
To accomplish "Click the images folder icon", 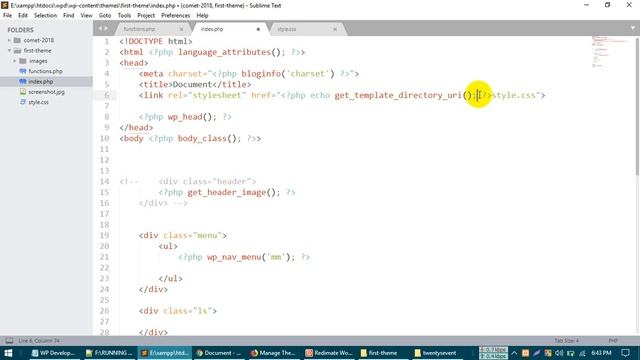I will point(22,61).
